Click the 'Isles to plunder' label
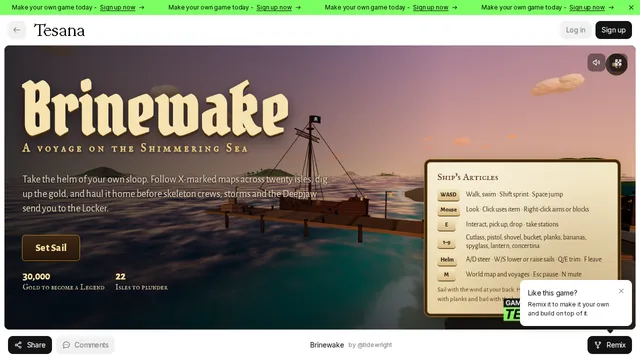This screenshot has width=640, height=360. pos(141,287)
